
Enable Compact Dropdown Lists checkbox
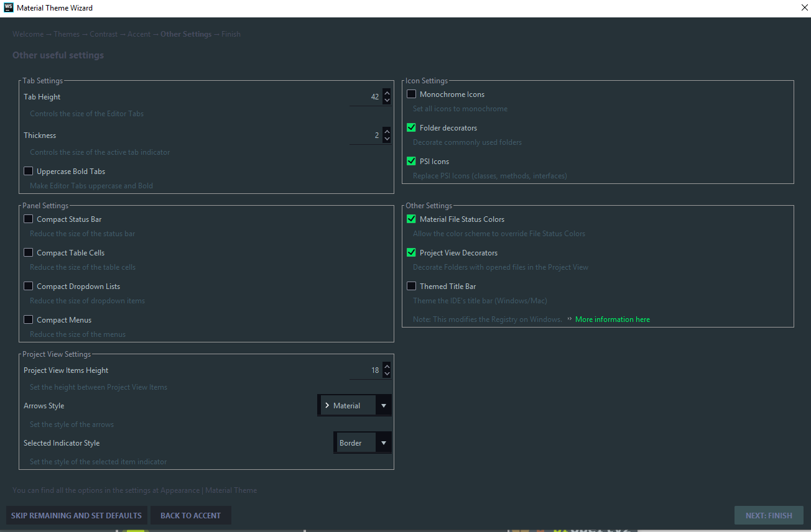click(29, 286)
